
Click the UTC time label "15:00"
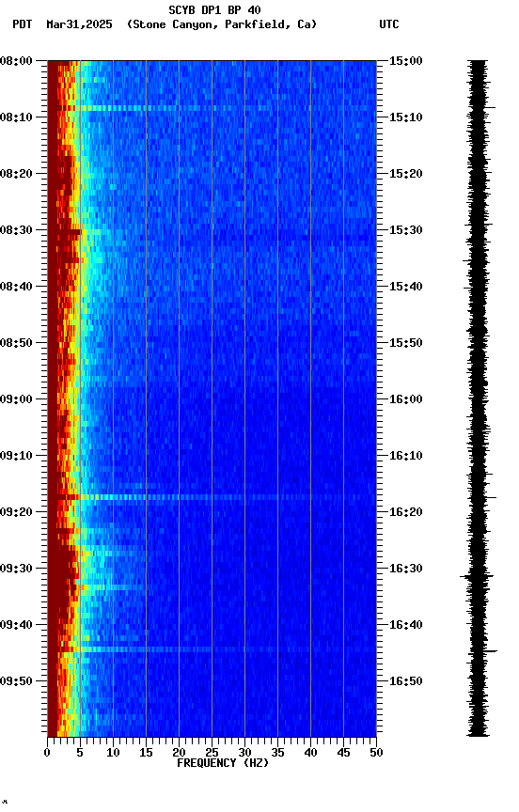coord(406,61)
